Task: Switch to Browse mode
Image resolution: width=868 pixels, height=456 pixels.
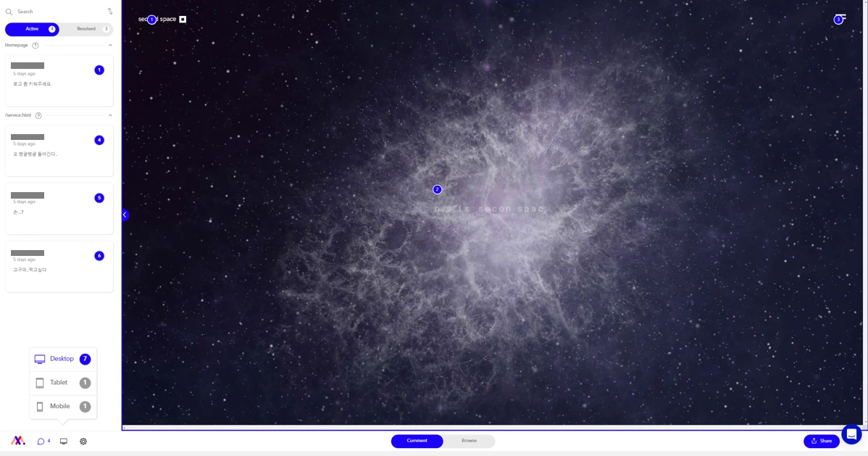Action: pyautogui.click(x=469, y=441)
